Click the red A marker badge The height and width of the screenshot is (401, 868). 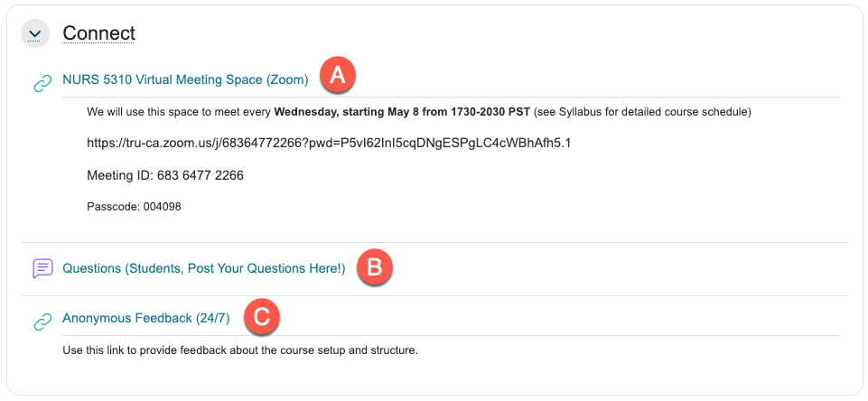[x=338, y=76]
